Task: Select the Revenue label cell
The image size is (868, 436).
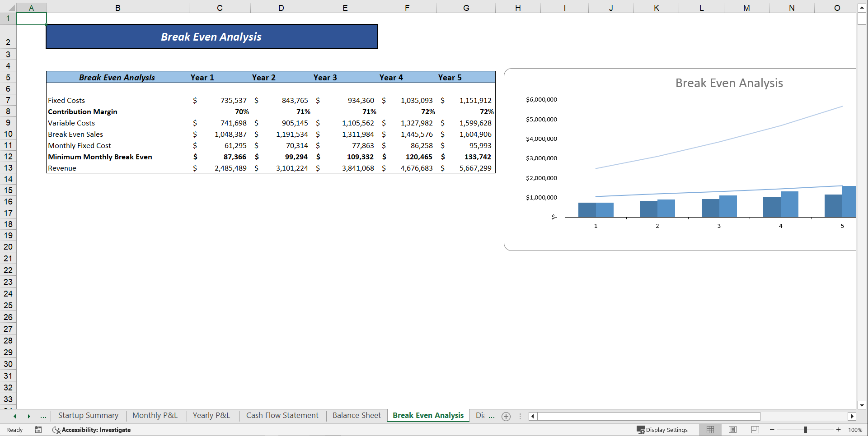Action: point(117,168)
